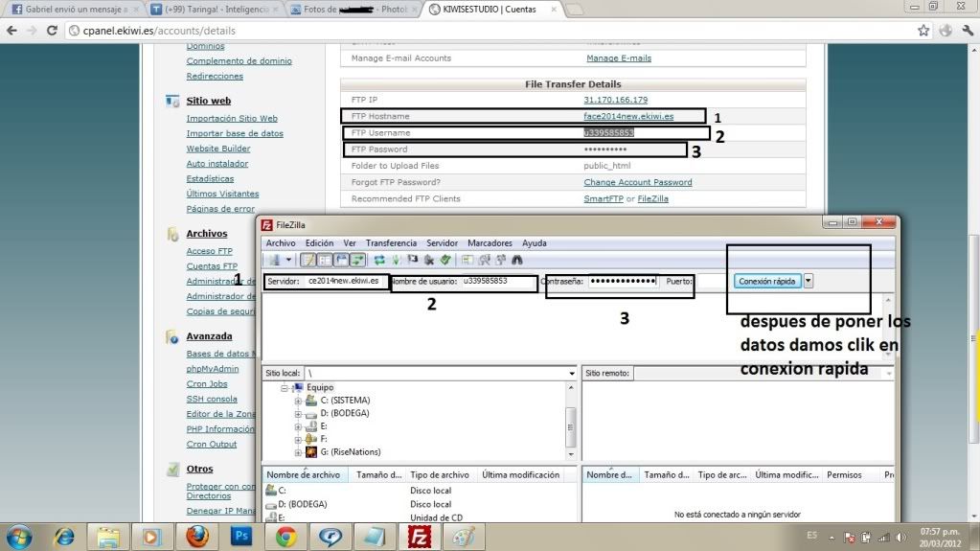Screen dimensions: 980x551
Task: Open FileZilla Site Manager icon
Action: (x=274, y=260)
